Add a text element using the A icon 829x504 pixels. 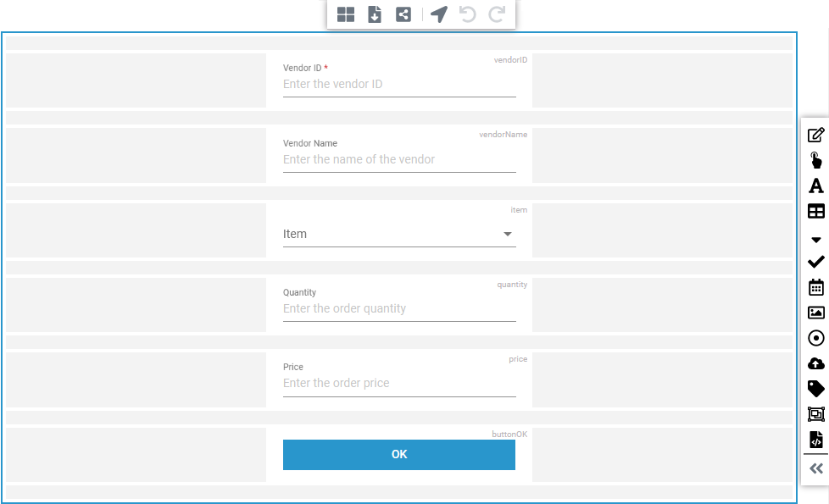(815, 185)
